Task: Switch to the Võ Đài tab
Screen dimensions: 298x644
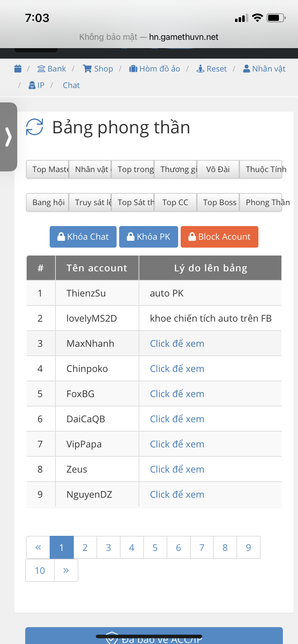Action: (218, 169)
